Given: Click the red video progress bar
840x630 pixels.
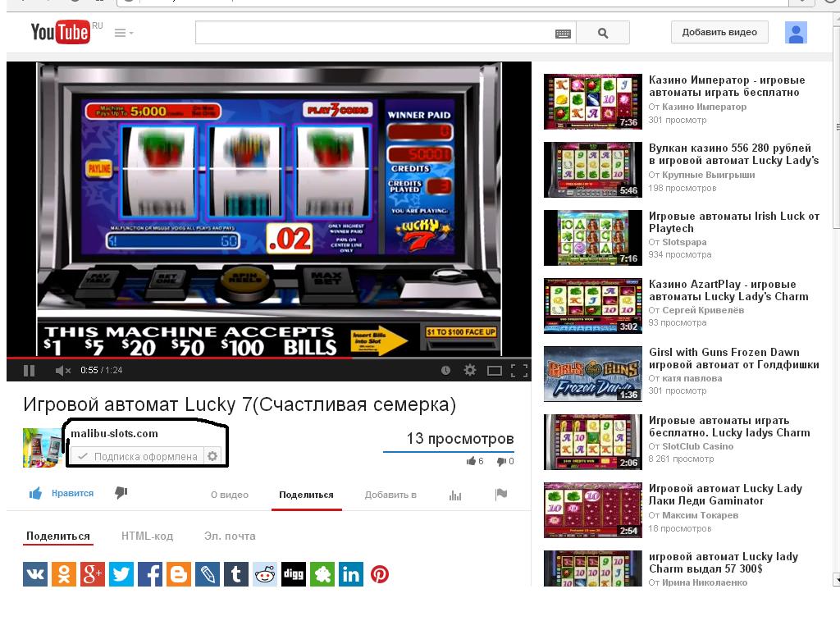Looking at the screenshot, I should [180, 358].
